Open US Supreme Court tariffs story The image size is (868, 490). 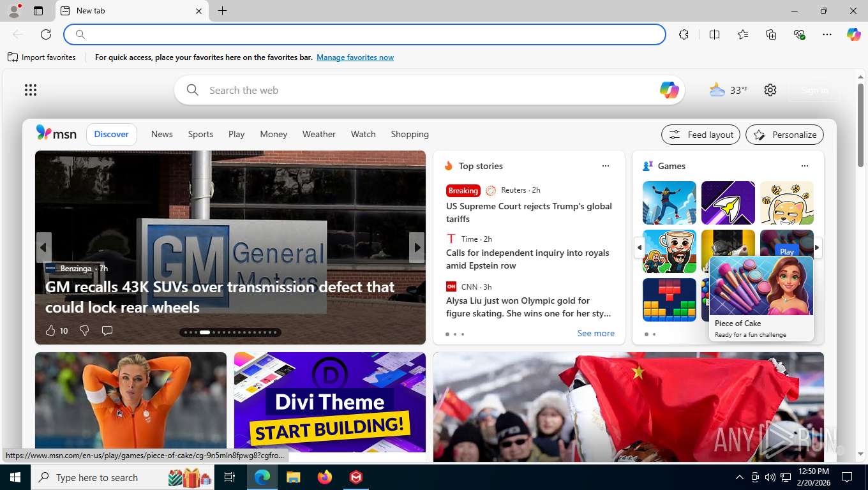coord(529,212)
